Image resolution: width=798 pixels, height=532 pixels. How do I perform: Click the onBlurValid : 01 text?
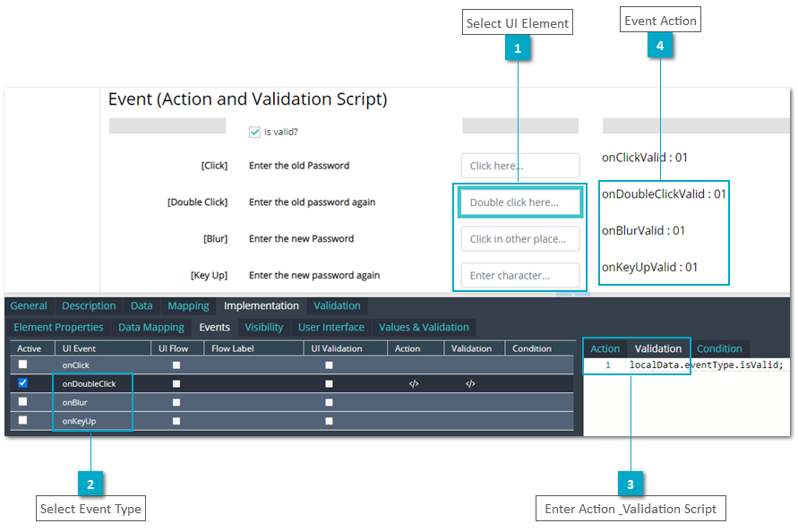click(643, 230)
